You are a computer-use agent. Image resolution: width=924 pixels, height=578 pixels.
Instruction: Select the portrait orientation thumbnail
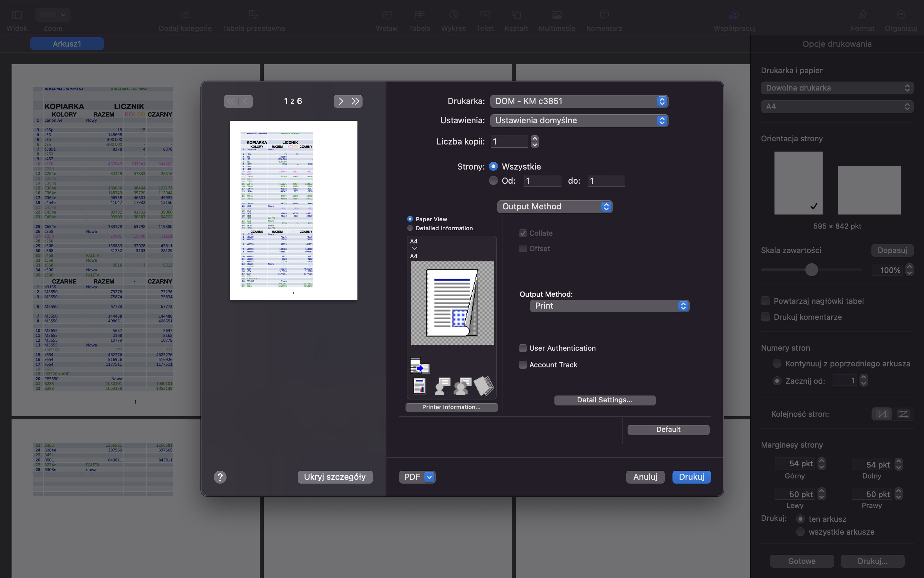[x=798, y=183]
